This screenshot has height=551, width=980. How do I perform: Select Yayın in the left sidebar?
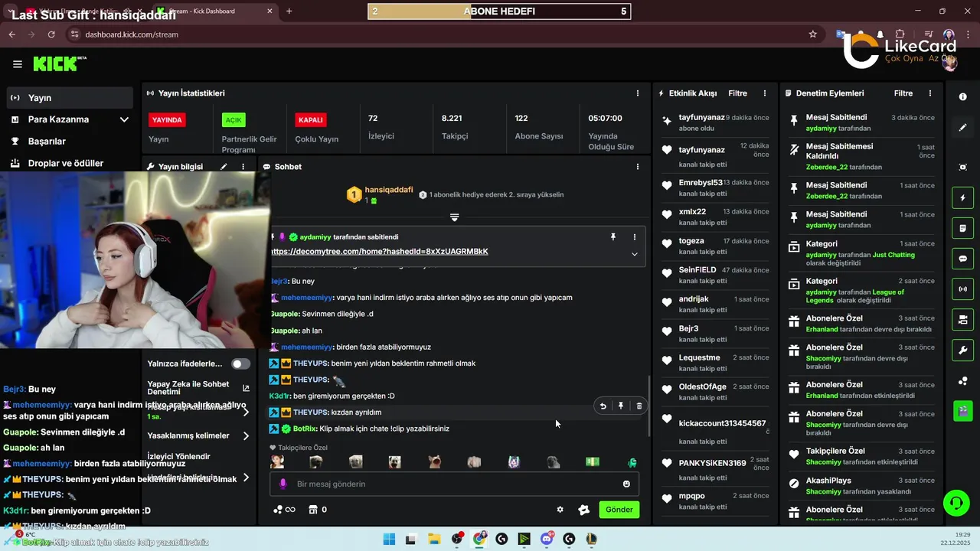[x=70, y=98]
